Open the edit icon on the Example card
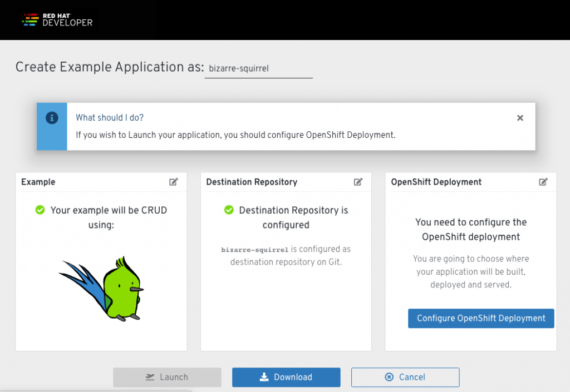570x392 pixels. coord(174,182)
